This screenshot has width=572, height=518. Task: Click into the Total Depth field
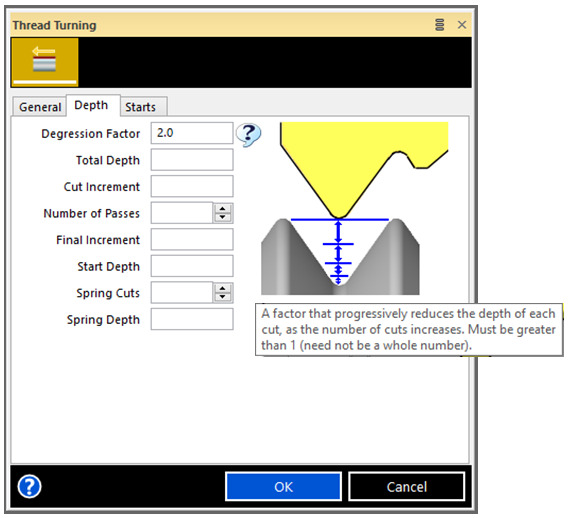pos(192,160)
